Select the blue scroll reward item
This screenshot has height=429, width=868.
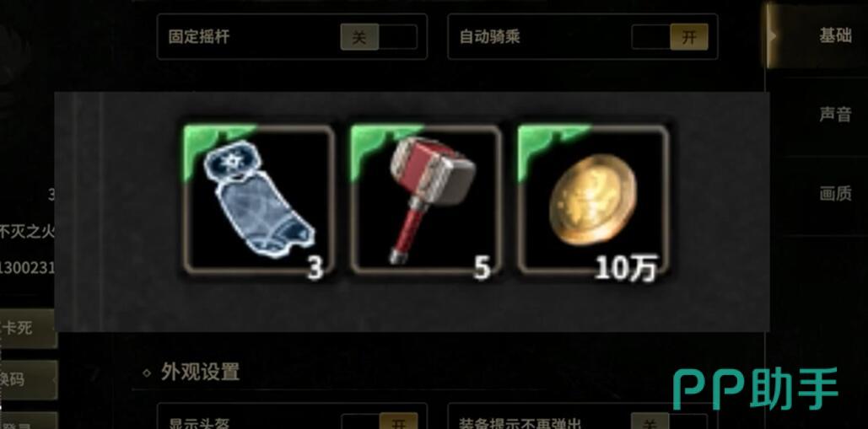pyautogui.click(x=258, y=200)
